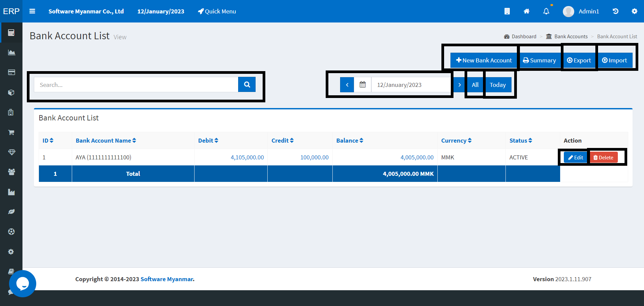Sort table by Debit column
Screen dimensions: 644x306
(208, 141)
